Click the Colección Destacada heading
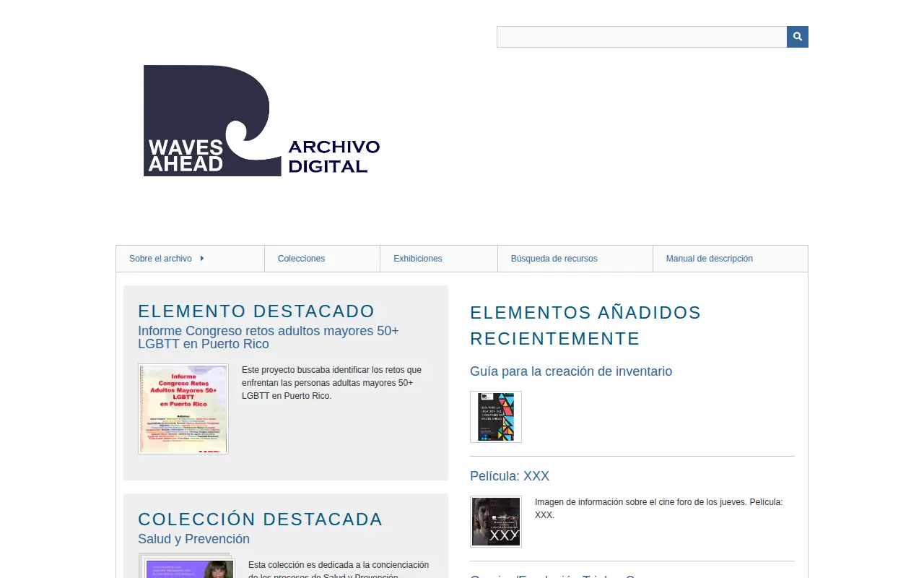The height and width of the screenshot is (578, 924). (261, 519)
